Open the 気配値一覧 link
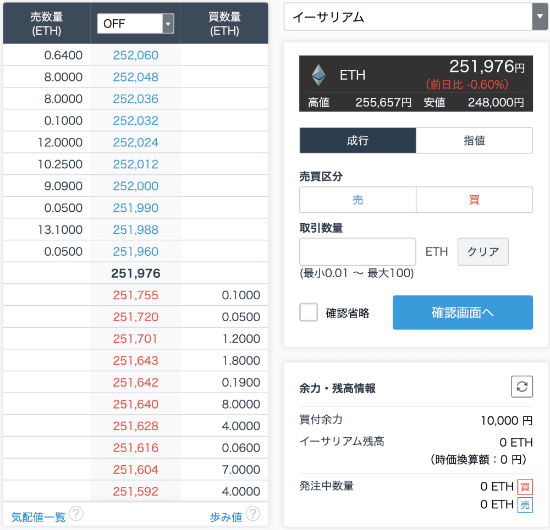Viewport: 550px width, 530px height. click(38, 517)
